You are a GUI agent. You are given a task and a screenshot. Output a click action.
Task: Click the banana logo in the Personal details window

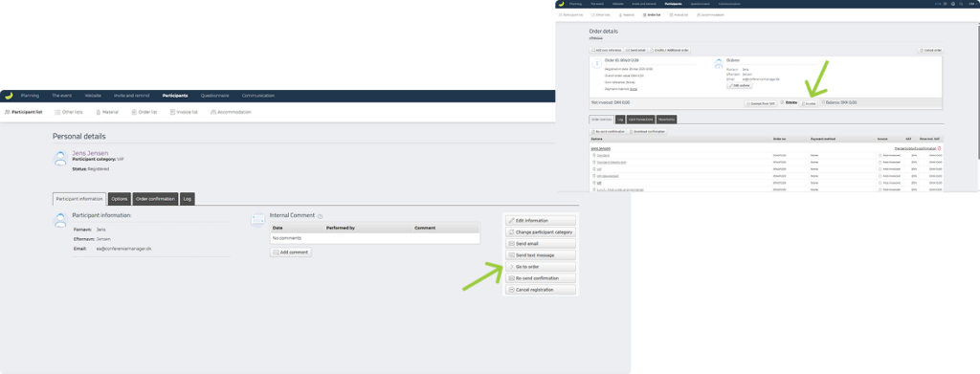click(8, 96)
